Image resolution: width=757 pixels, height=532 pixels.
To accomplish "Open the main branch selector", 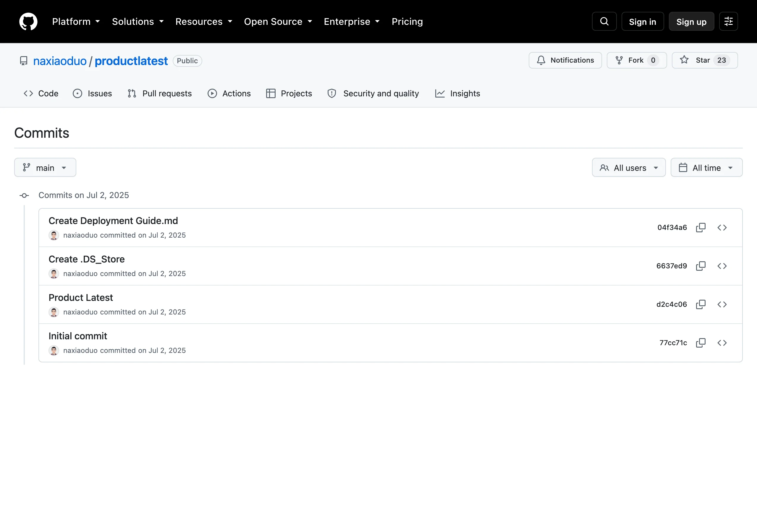I will click(45, 168).
